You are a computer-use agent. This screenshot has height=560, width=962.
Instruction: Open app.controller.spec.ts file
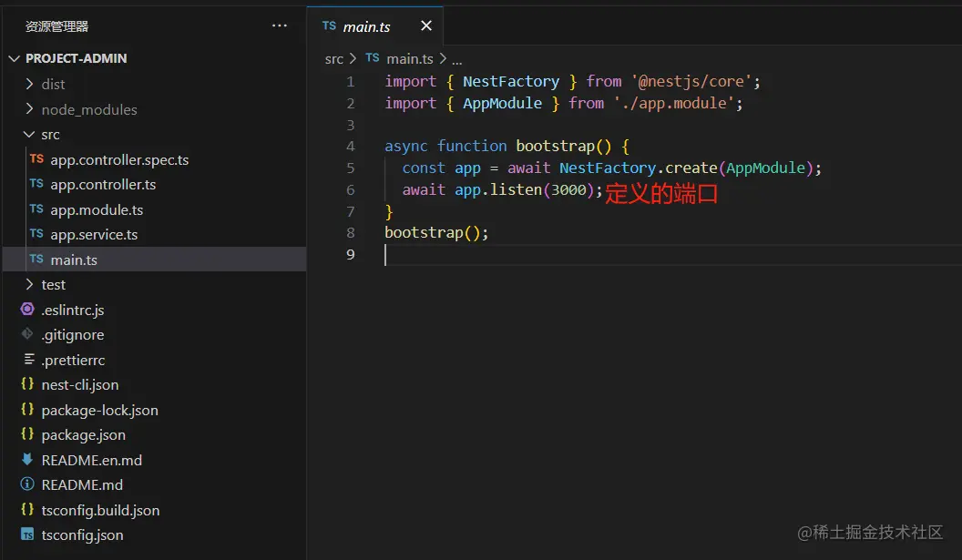155,159
